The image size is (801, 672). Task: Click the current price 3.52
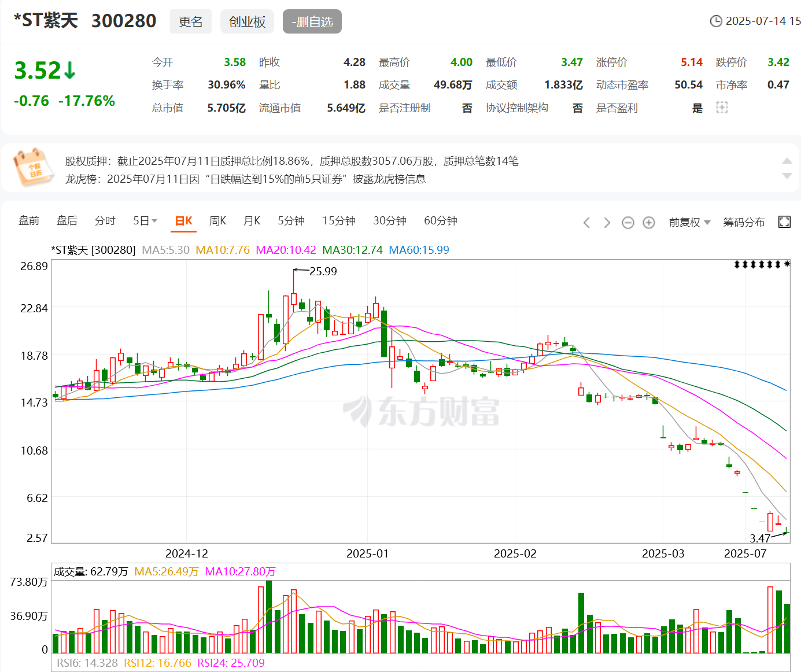[37, 71]
